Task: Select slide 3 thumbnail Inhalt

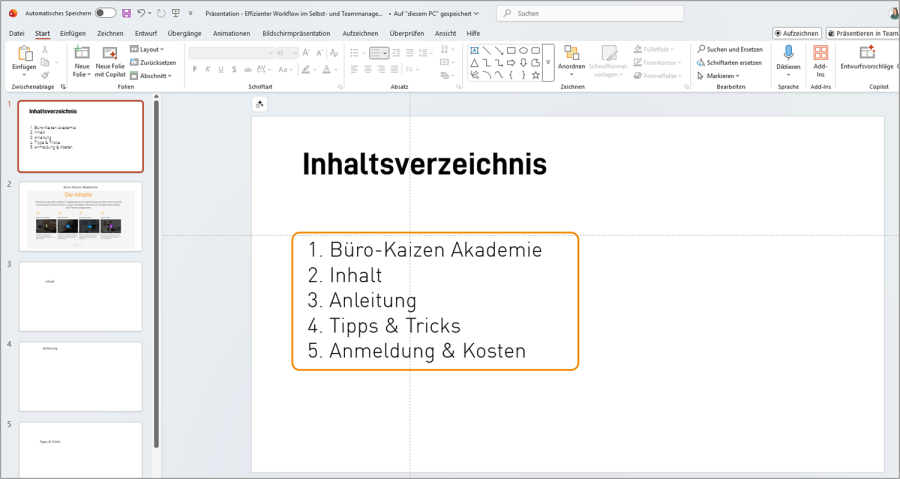Action: 80,297
